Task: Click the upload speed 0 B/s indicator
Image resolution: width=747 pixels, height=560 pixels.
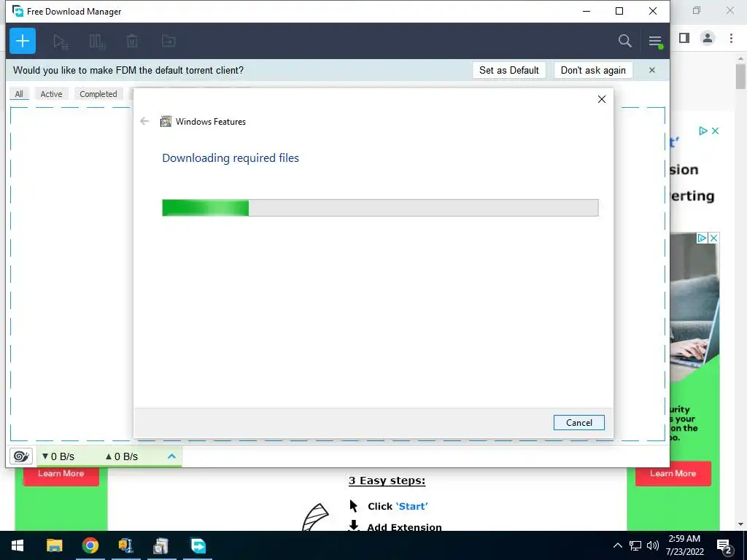Action: (x=122, y=456)
